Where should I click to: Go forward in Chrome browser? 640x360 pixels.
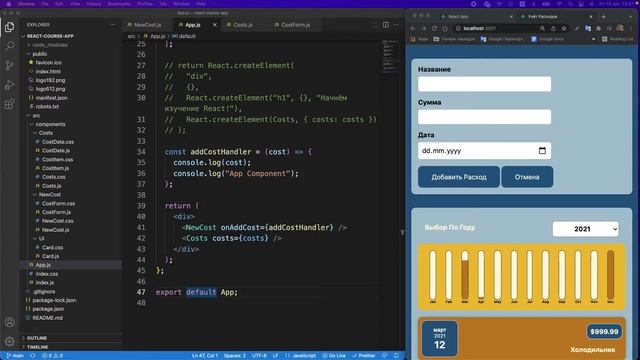[423, 29]
